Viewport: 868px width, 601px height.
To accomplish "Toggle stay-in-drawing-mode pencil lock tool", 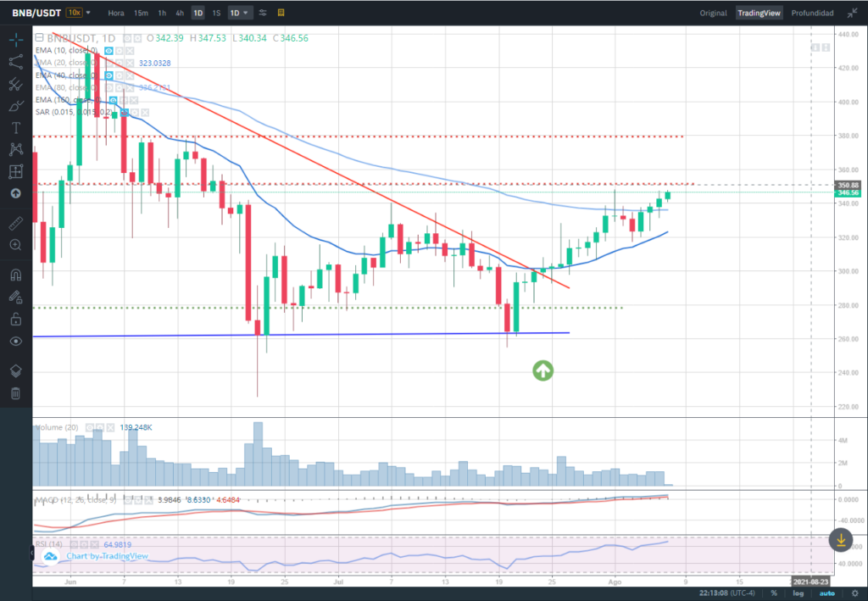I will 15,298.
